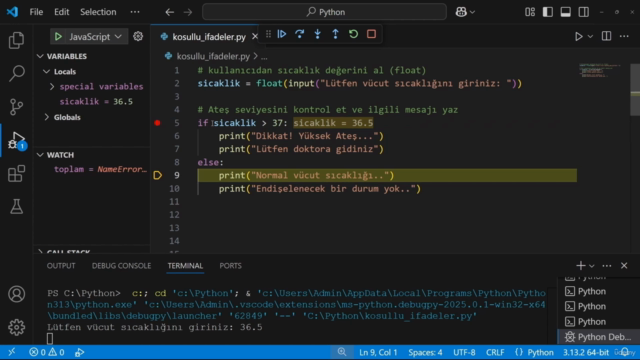Open new terminal dropdown chevron

(x=592, y=266)
